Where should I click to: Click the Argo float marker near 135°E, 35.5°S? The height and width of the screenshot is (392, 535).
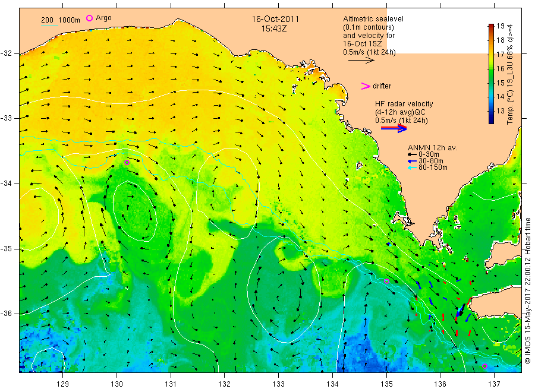386,282
